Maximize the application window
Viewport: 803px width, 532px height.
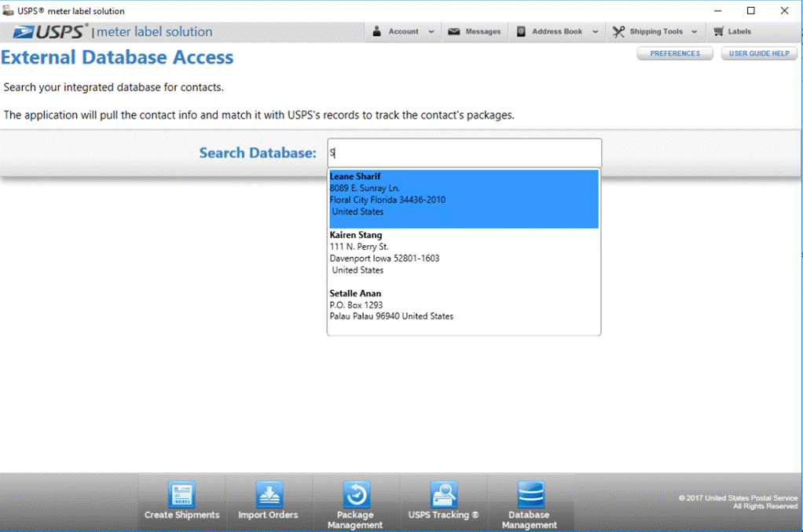751,10
